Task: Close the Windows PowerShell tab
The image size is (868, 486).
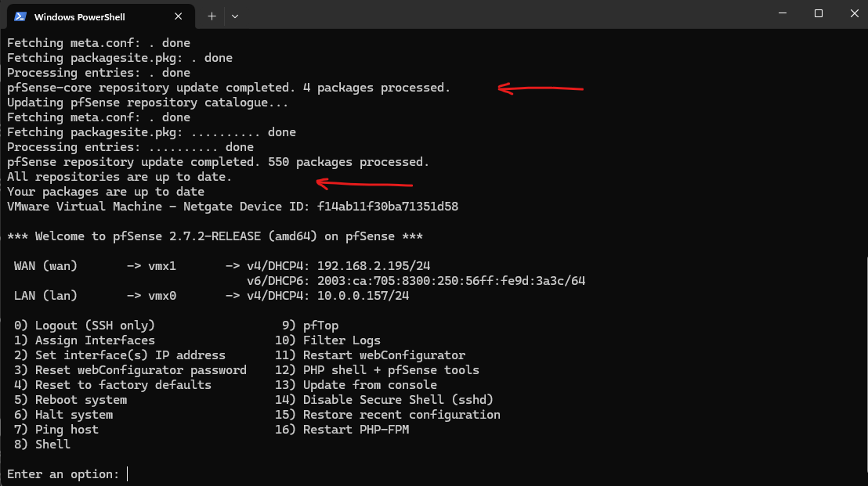Action: (181, 16)
